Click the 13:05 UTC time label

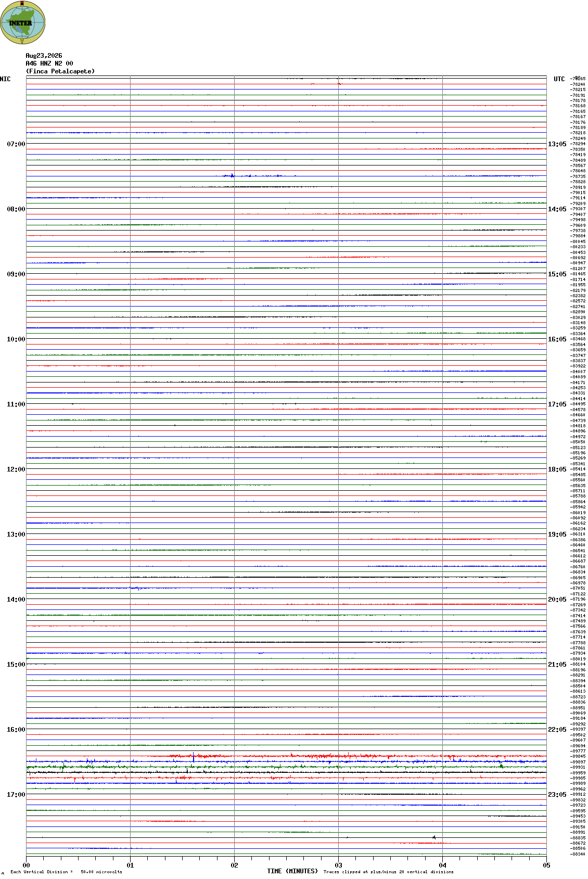click(557, 144)
